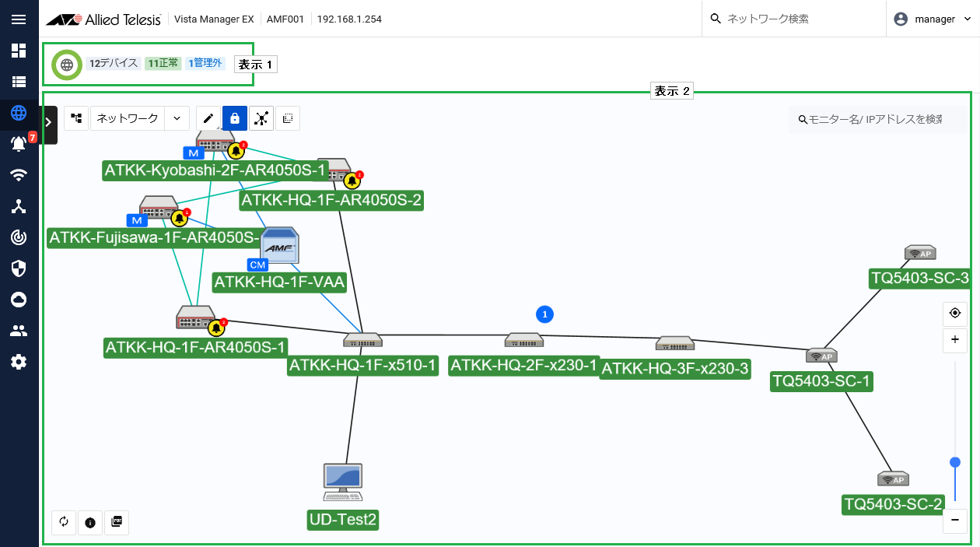Open the topology node icon in sidebar

(x=19, y=206)
